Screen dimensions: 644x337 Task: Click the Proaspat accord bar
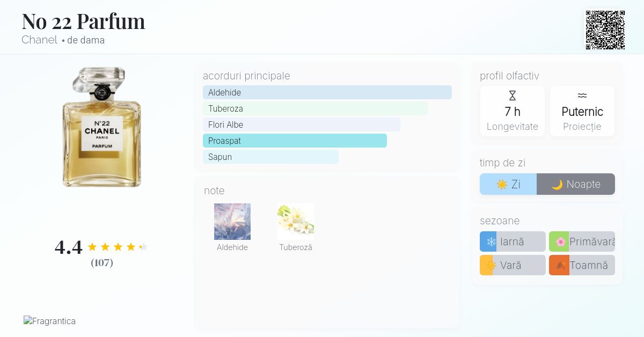tap(295, 141)
